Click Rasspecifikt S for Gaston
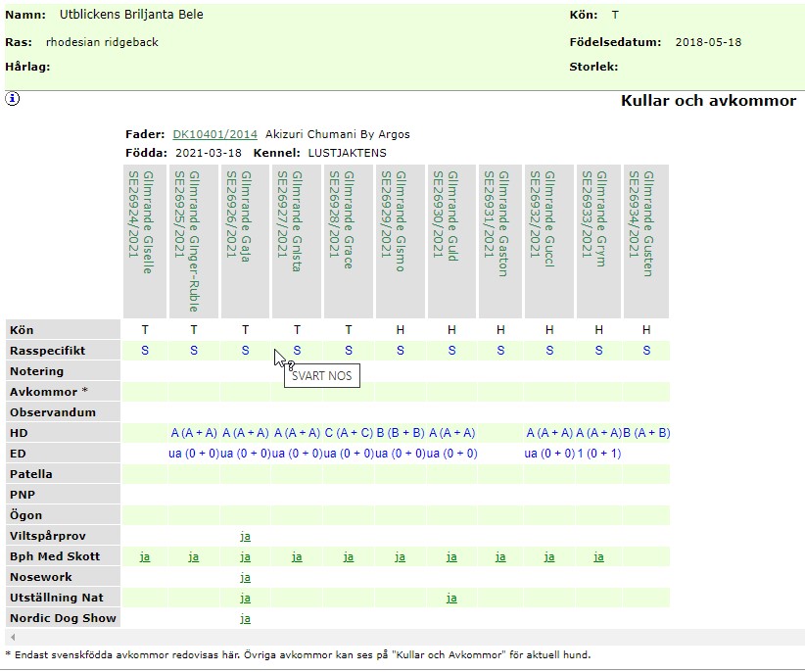 pos(500,351)
